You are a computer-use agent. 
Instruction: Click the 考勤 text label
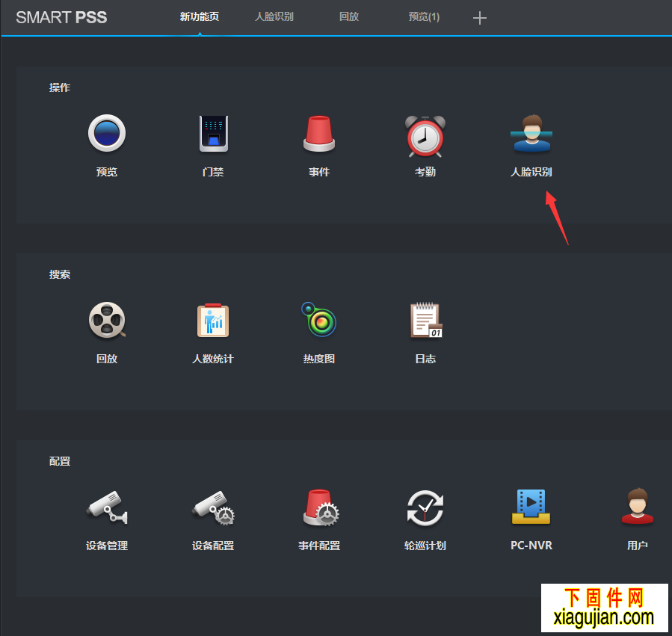click(425, 172)
